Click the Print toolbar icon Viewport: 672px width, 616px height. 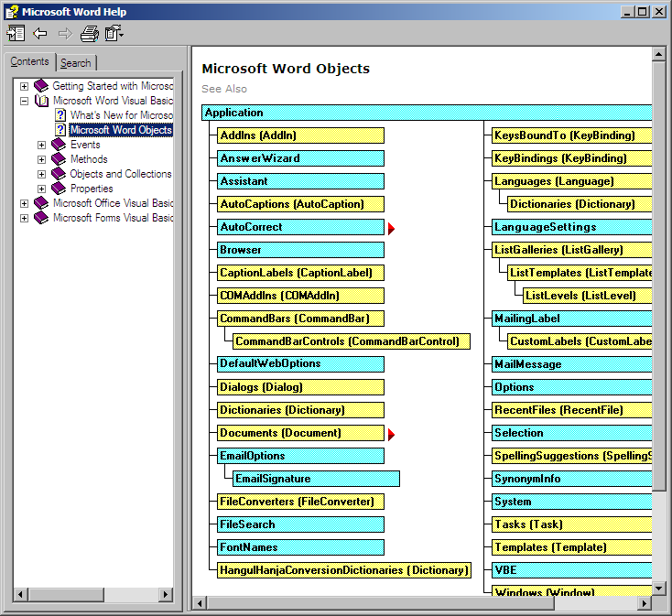[89, 34]
